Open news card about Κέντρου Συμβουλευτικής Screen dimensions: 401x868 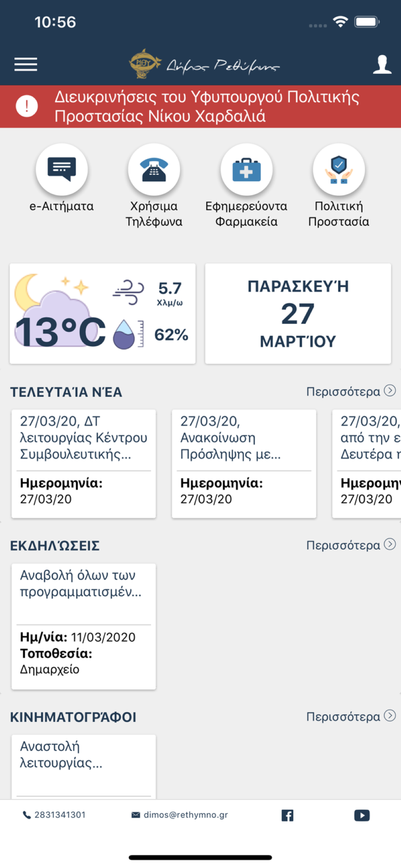coord(84,463)
